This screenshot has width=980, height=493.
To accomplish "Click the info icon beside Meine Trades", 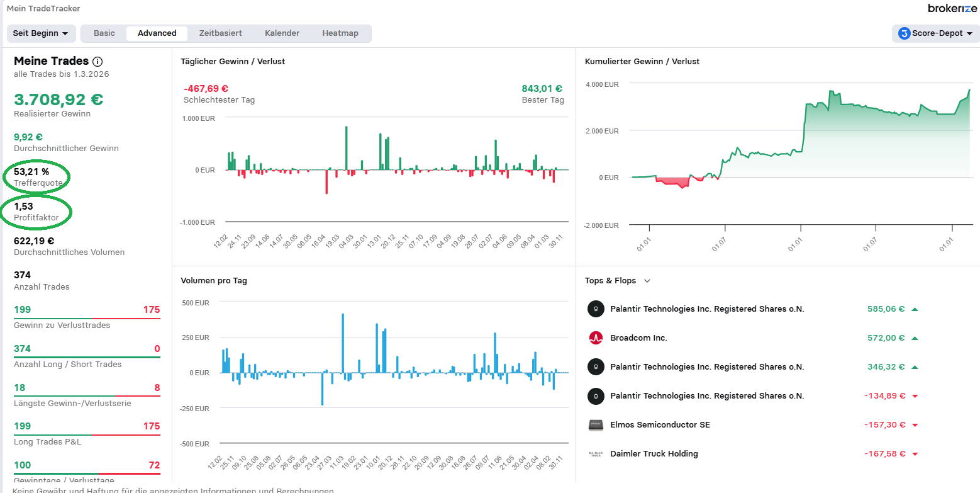I will (97, 62).
